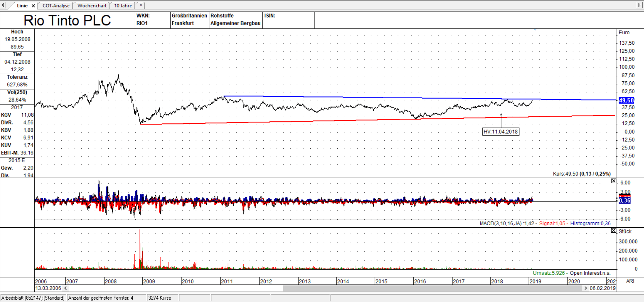Click the Arbeitsblatt (852147) status entry
This screenshot has height=302, width=644.
pyautogui.click(x=33, y=298)
